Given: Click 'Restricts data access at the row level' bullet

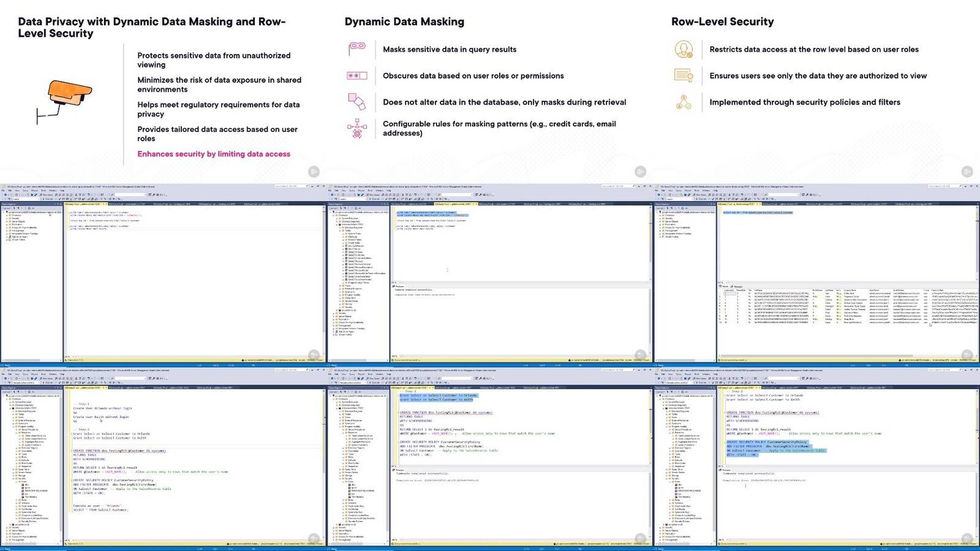Looking at the screenshot, I should 814,50.
